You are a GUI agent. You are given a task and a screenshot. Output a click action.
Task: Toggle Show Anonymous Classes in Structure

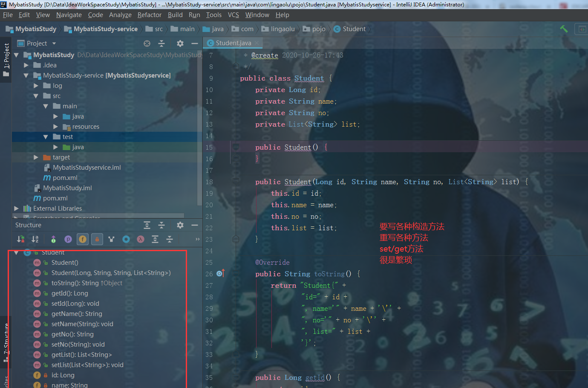[x=126, y=239]
